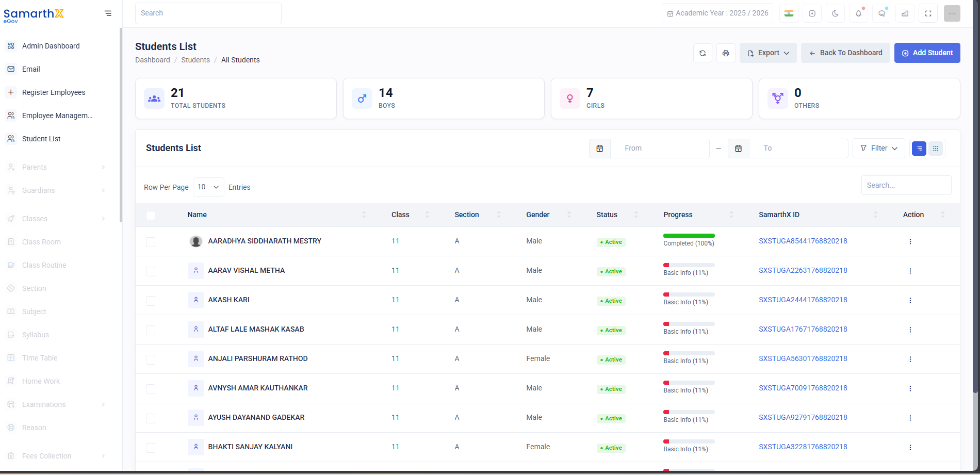Open Student List in sidebar

point(41,139)
